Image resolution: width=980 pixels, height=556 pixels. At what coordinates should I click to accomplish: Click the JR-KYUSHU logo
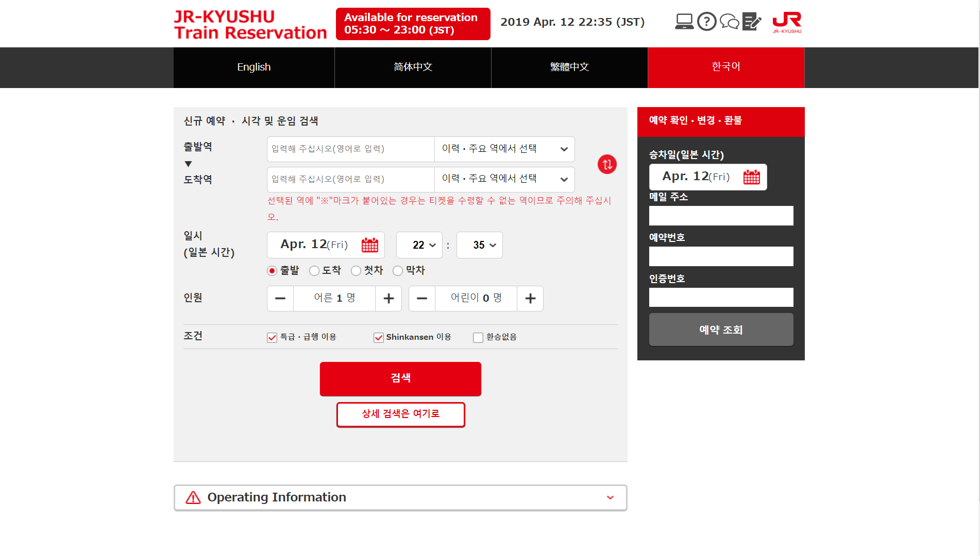click(x=787, y=23)
